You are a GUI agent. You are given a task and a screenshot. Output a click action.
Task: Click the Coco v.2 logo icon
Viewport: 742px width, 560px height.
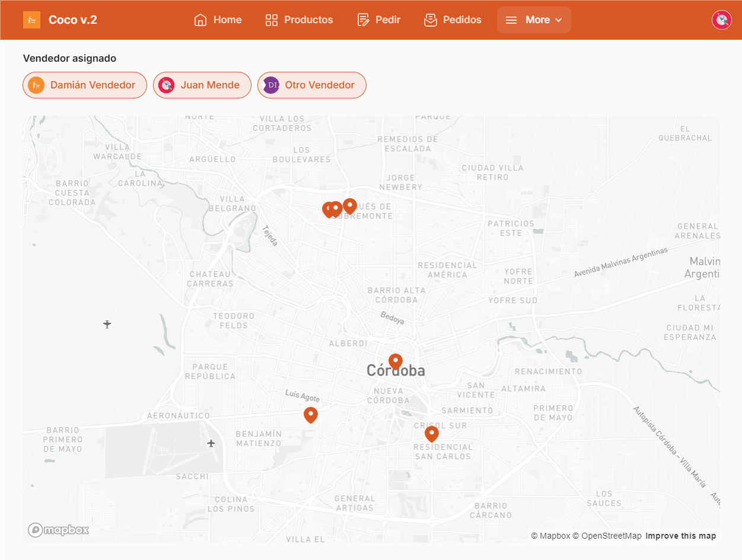(x=31, y=20)
